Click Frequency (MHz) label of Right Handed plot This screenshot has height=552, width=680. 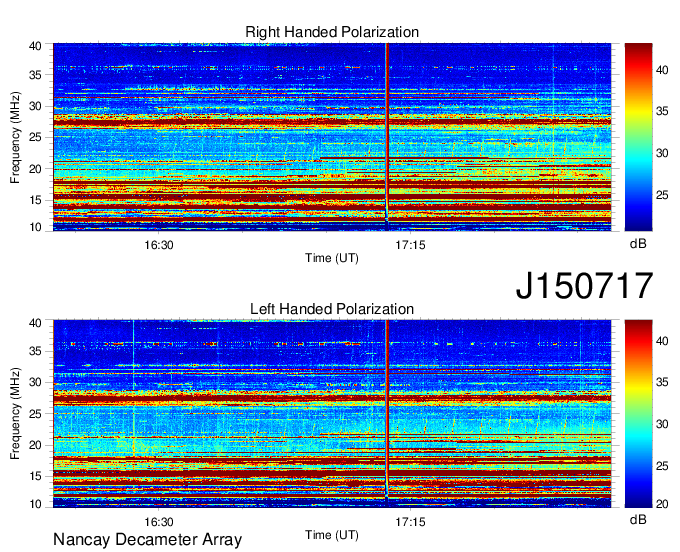(x=15, y=137)
